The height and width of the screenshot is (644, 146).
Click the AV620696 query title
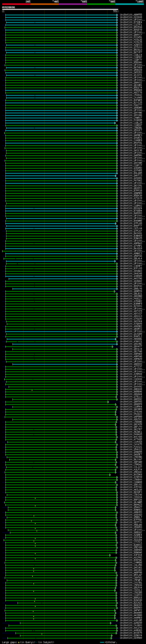tap(8, 8)
